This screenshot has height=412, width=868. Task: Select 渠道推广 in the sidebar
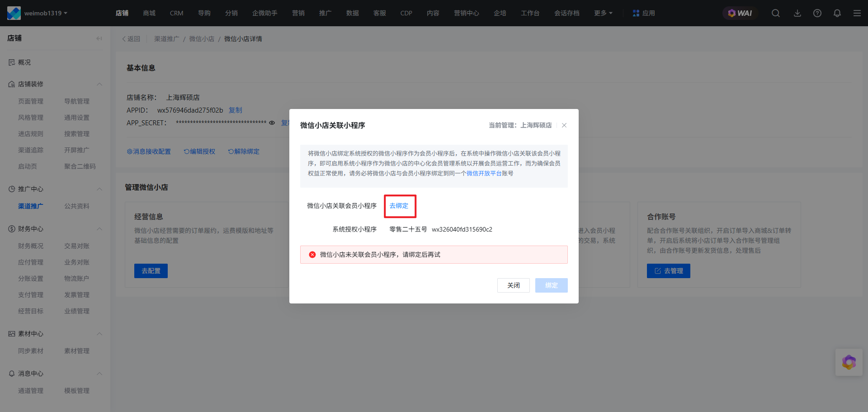click(31, 206)
